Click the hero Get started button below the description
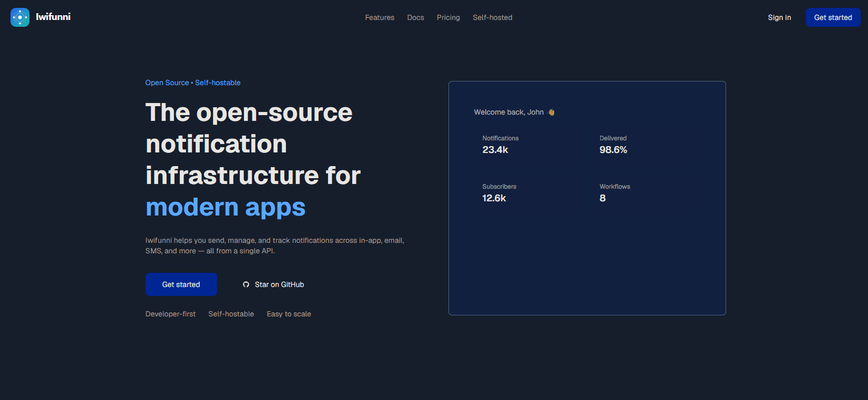 point(181,284)
